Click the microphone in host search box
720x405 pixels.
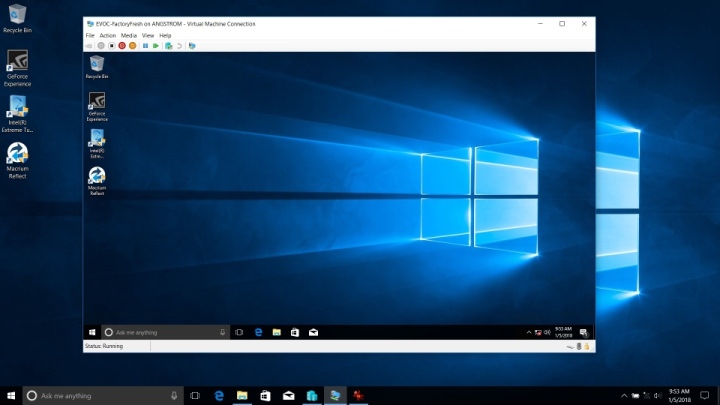click(x=174, y=395)
